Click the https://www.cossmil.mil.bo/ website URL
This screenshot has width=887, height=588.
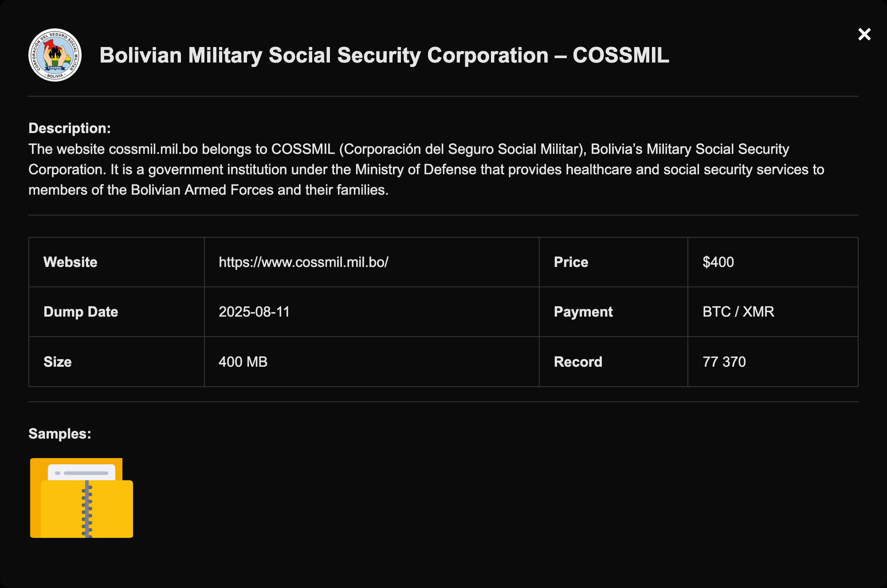[303, 262]
